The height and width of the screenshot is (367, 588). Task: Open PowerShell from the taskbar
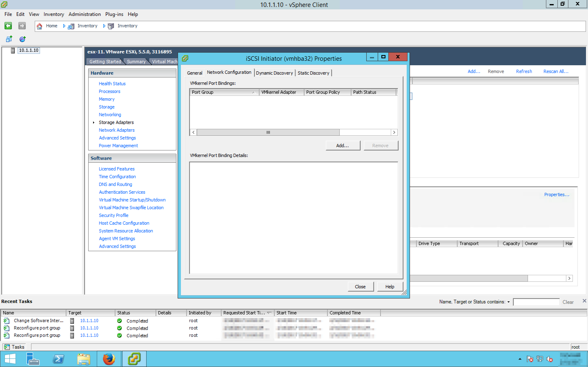[x=58, y=359]
